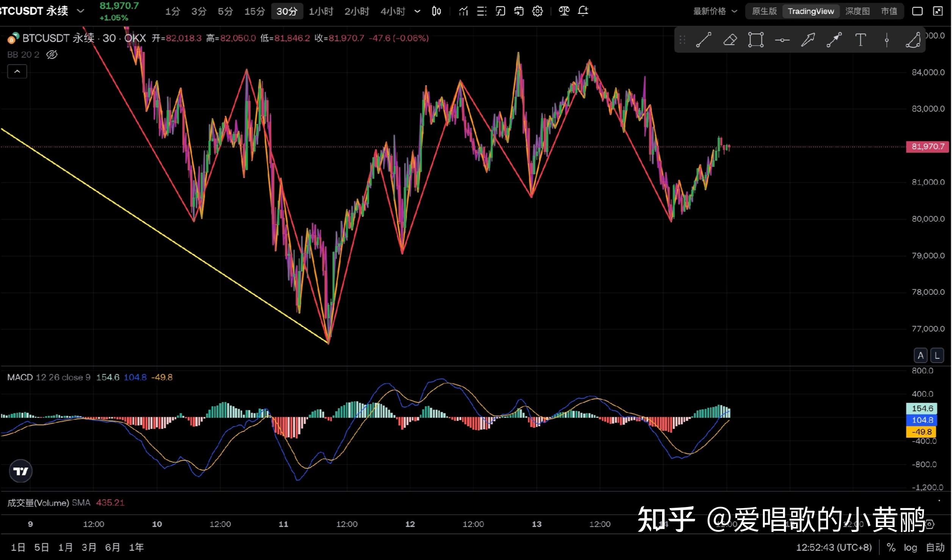Open candlestick chart style icon
This screenshot has height=560, width=952.
tap(436, 11)
